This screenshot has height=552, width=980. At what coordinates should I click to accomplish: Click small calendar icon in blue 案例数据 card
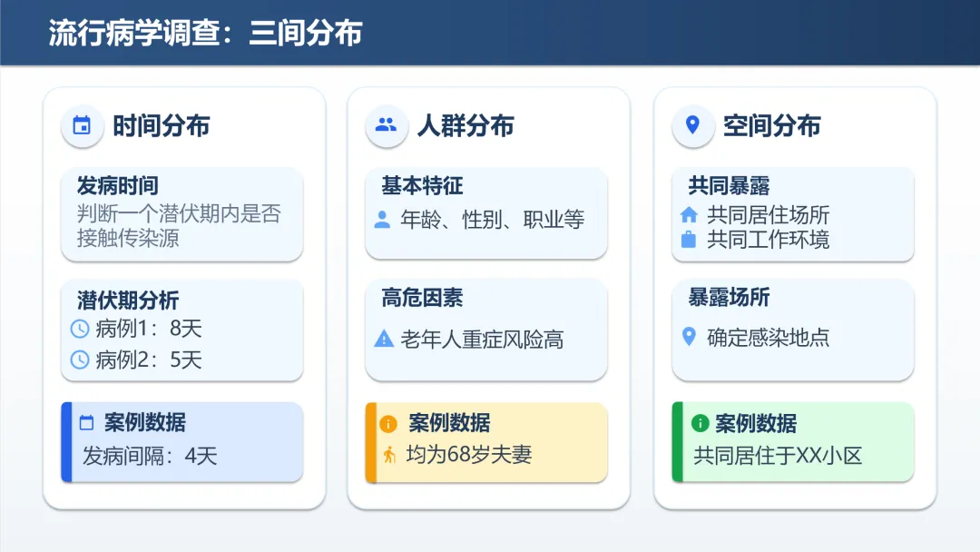[87, 422]
